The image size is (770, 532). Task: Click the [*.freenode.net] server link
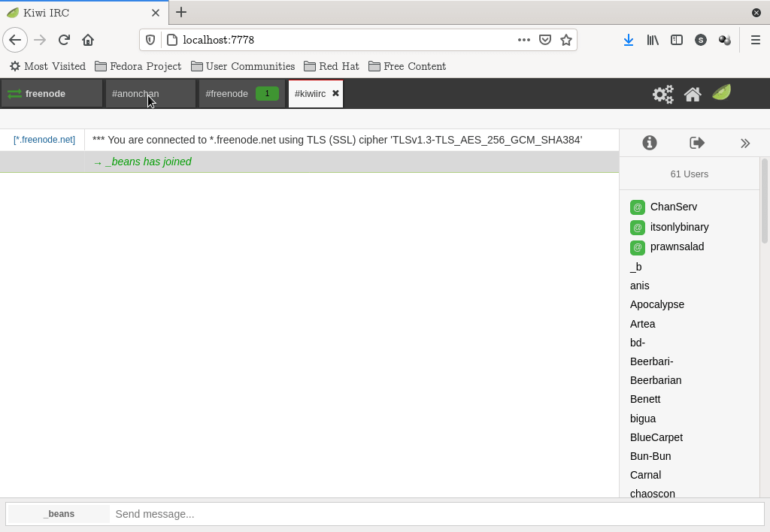pyautogui.click(x=43, y=139)
